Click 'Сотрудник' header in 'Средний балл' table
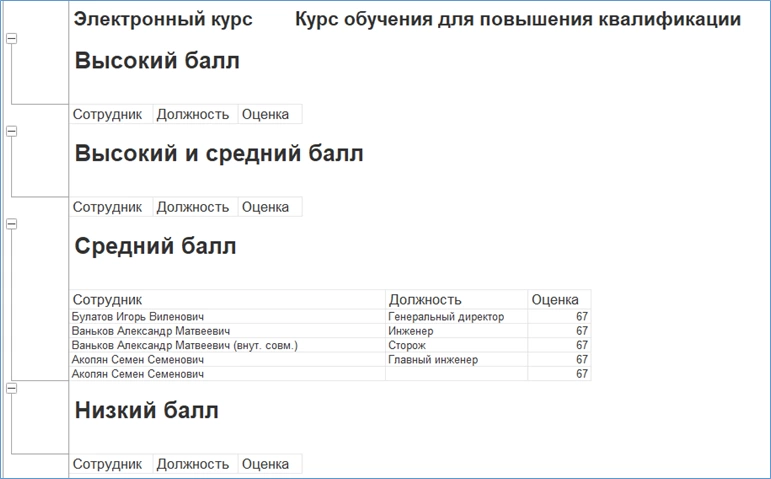771x479 pixels. pos(227,299)
